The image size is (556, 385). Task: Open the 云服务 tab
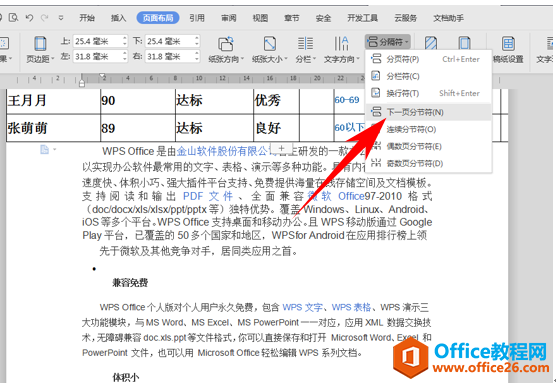point(406,18)
